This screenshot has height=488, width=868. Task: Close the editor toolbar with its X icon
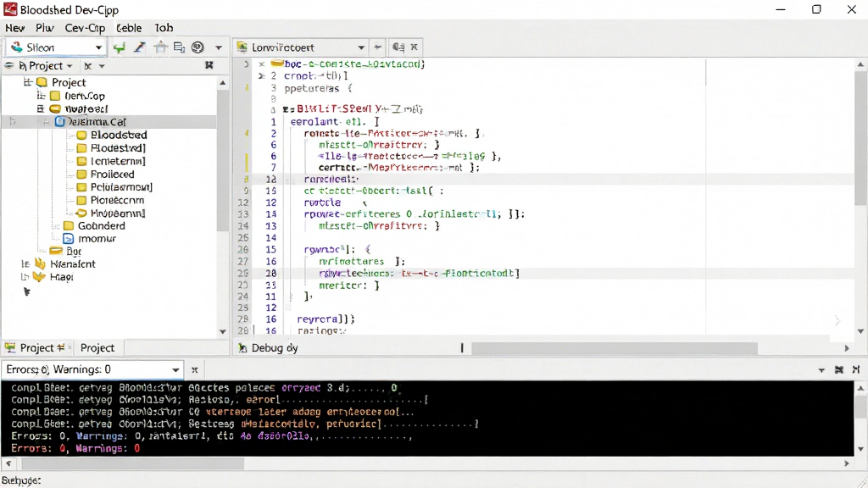click(x=414, y=47)
